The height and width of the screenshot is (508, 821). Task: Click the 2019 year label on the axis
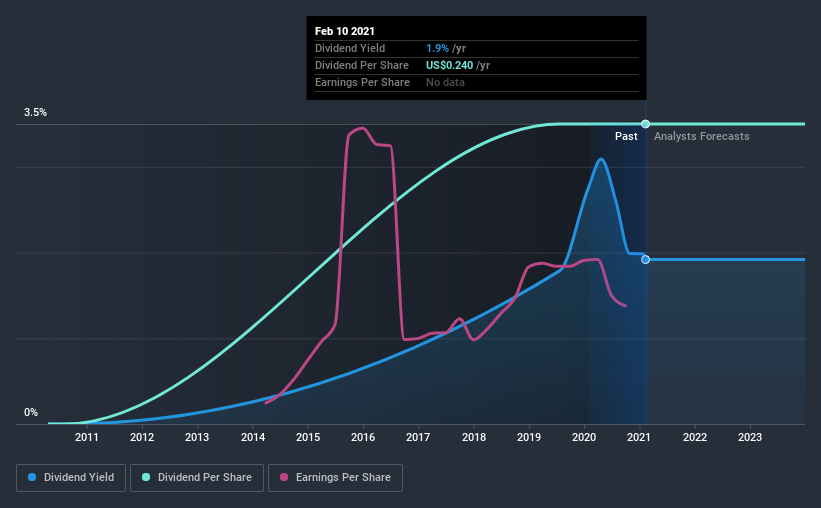[529, 437]
